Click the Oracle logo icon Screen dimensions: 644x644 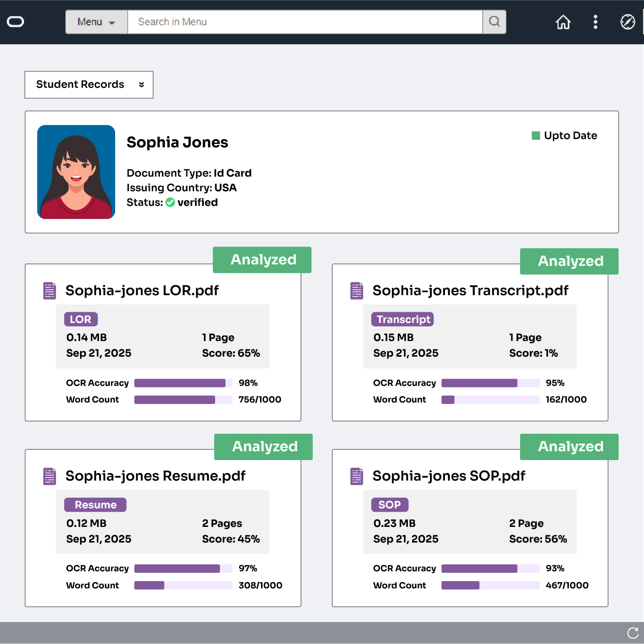[16, 22]
